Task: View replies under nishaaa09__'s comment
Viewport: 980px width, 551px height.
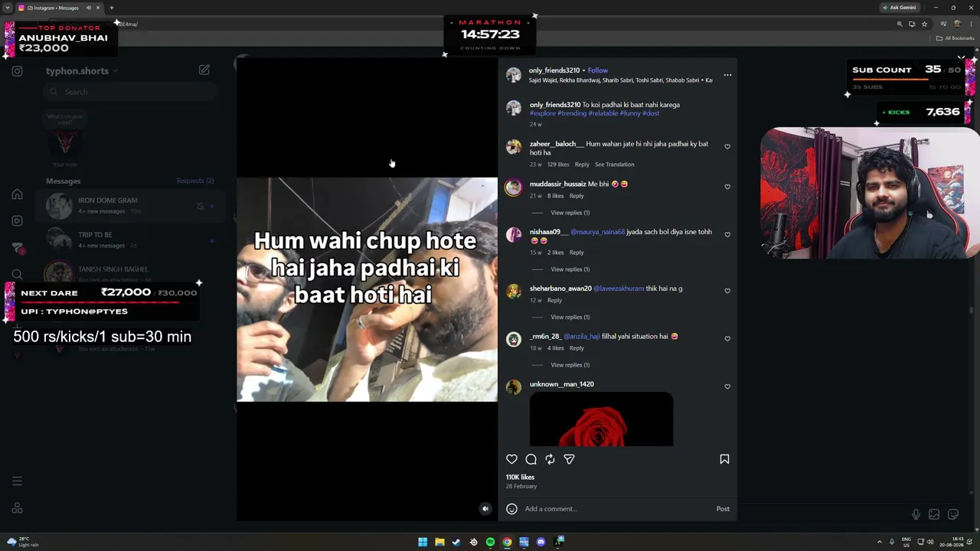Action: coord(570,269)
